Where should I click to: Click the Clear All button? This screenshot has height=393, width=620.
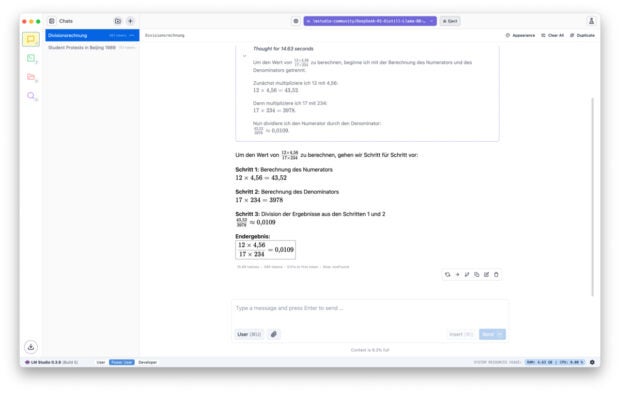pos(552,36)
